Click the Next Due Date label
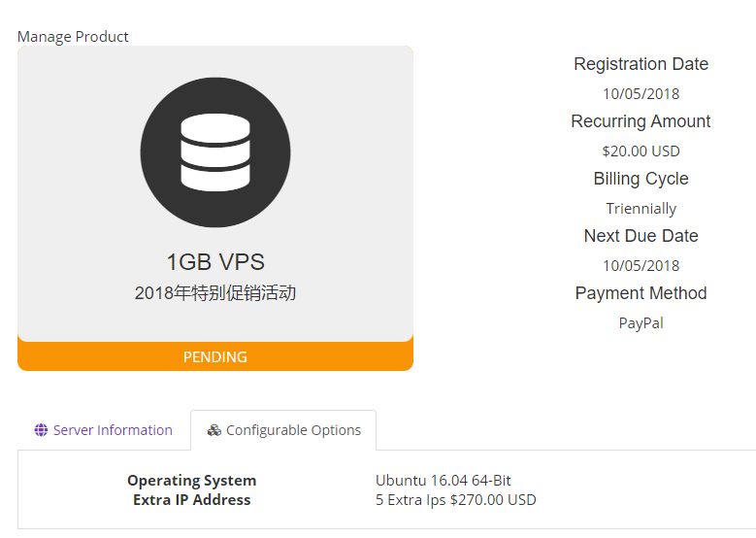Screen dimensions: 756x538 pyautogui.click(x=641, y=236)
